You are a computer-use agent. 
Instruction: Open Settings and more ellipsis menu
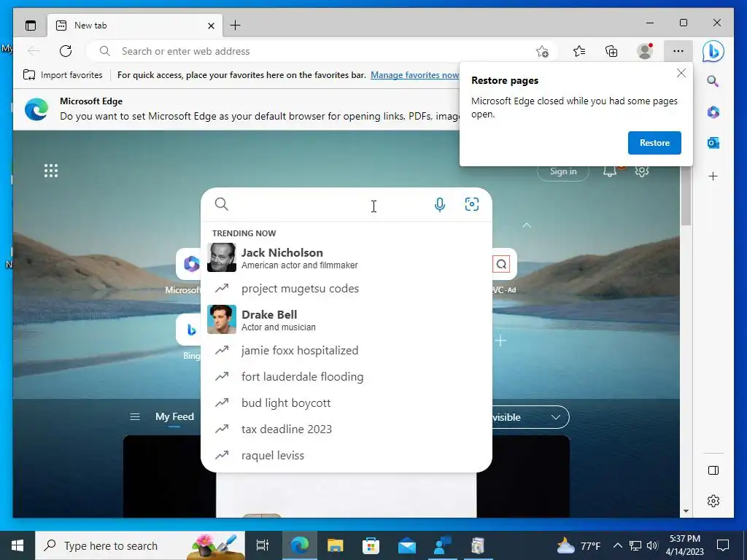pos(678,51)
